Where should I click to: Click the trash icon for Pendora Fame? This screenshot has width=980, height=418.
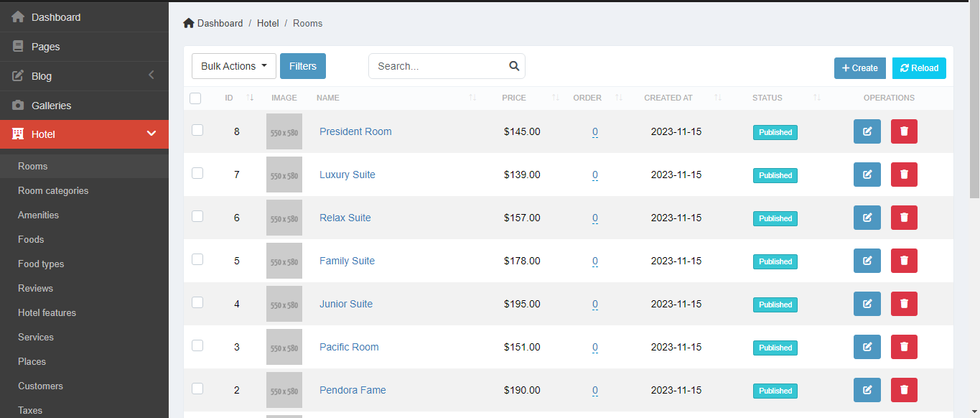tap(904, 390)
